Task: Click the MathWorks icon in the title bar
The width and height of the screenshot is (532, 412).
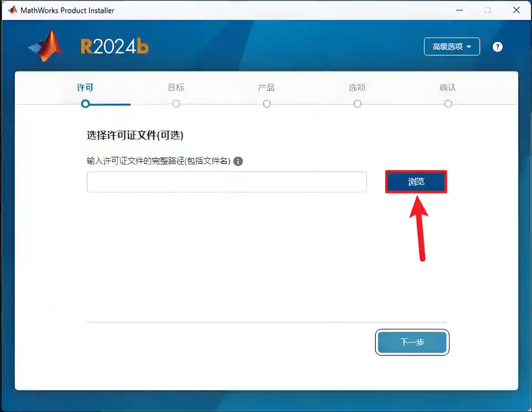Action: [x=12, y=10]
